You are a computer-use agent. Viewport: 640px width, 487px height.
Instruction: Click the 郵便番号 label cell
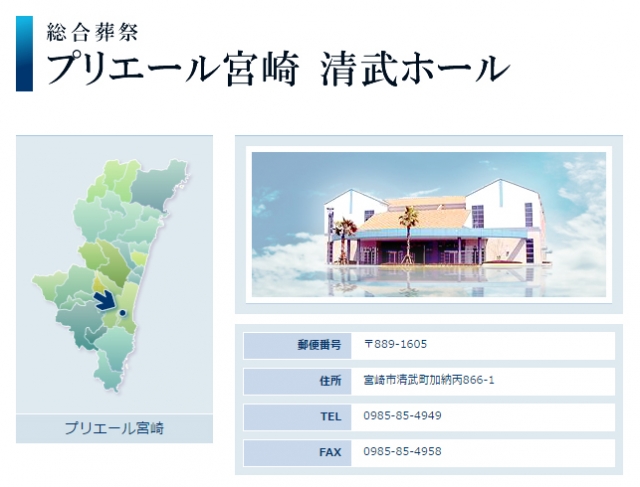[296, 345]
